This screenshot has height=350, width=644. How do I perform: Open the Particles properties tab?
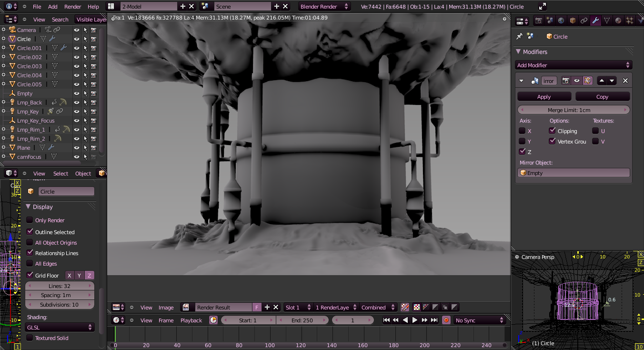[630, 21]
